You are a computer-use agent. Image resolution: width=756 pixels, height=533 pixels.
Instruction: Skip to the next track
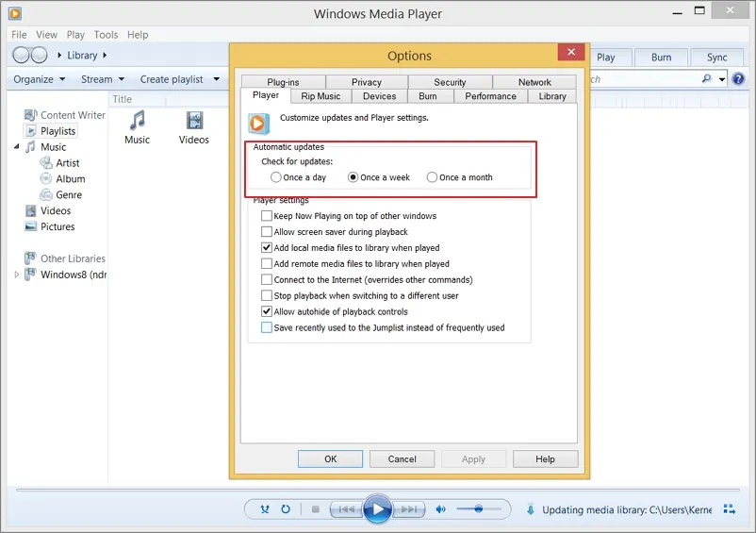tap(409, 508)
